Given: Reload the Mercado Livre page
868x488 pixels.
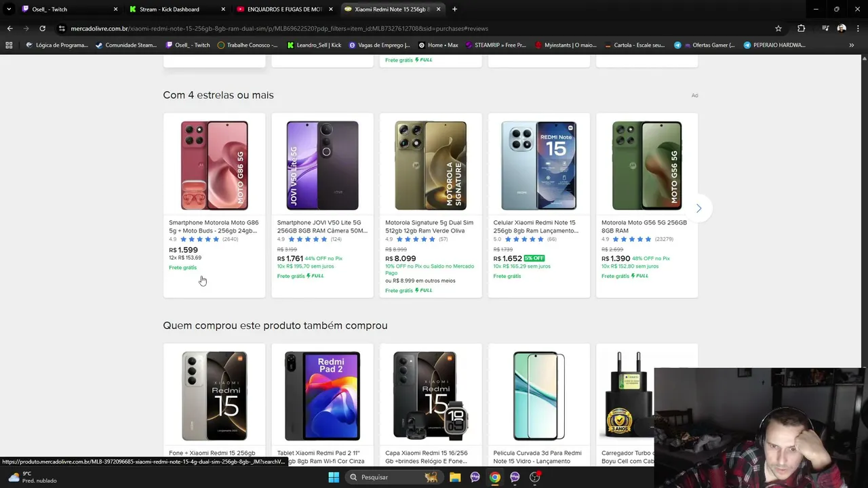Looking at the screenshot, I should coord(42,28).
